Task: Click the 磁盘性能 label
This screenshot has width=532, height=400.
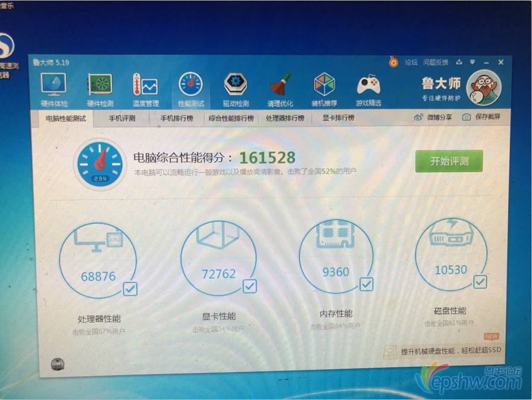Action: pyautogui.click(x=450, y=311)
